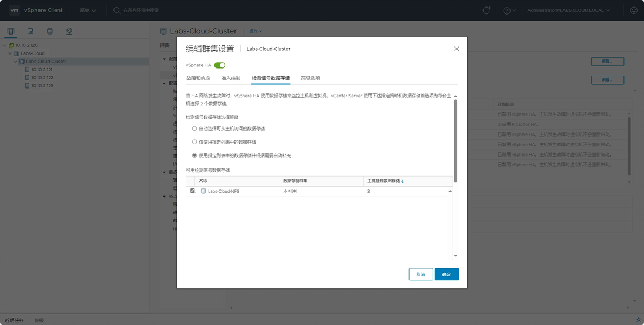Screen dimensions: 644x325
Task: Sort by 数据存储群集 column header
Action: tap(296, 181)
